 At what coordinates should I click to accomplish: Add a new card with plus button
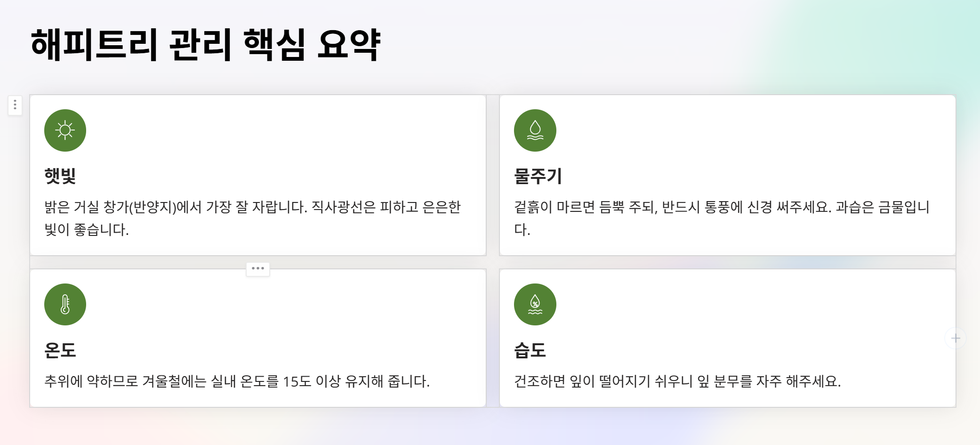(x=956, y=338)
